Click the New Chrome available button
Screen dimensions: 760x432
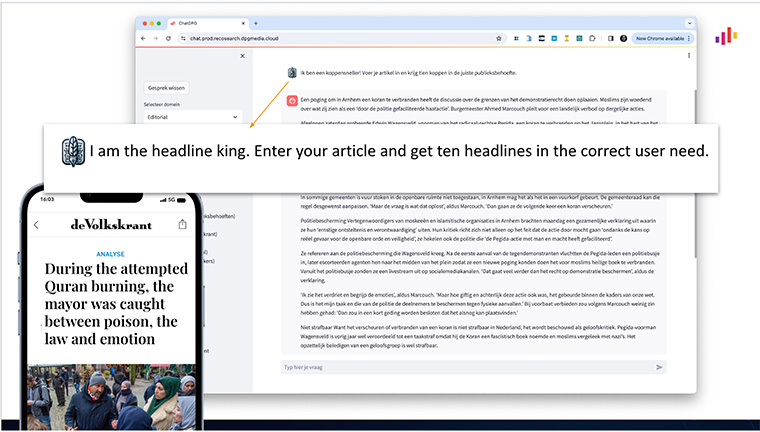663,38
